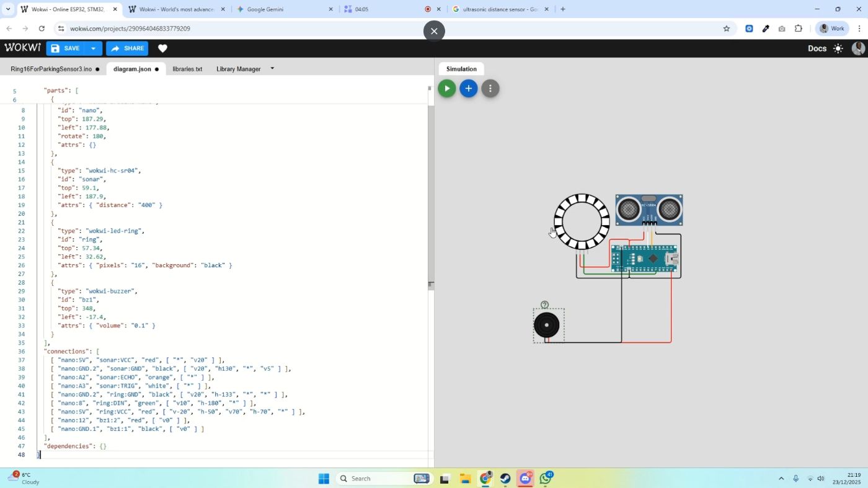Open the browser tab search dropdown
The image size is (868, 488).
point(8,9)
